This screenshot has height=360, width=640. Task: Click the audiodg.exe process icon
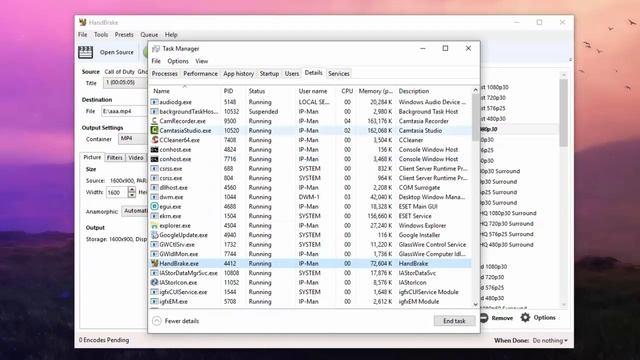(154, 102)
